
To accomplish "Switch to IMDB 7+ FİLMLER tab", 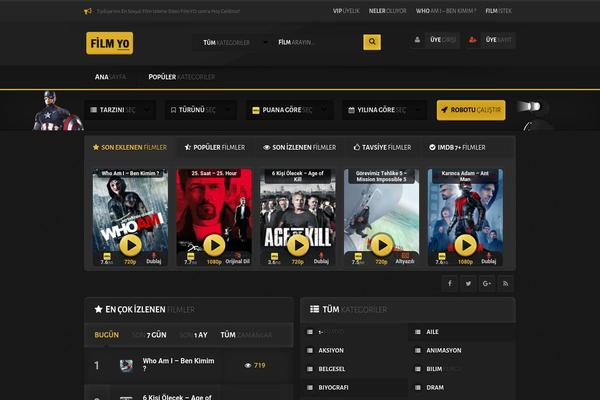I will (457, 147).
